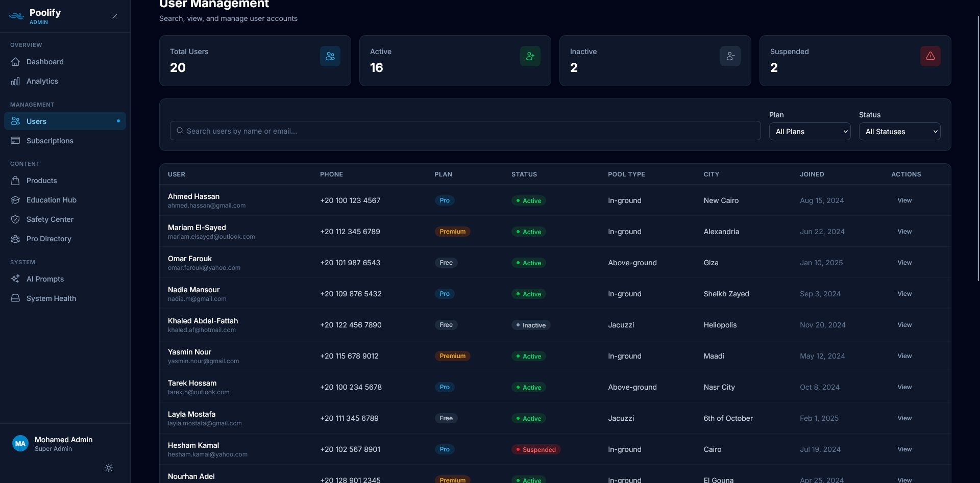Open the System Health page
The image size is (980, 483).
tap(65, 298)
